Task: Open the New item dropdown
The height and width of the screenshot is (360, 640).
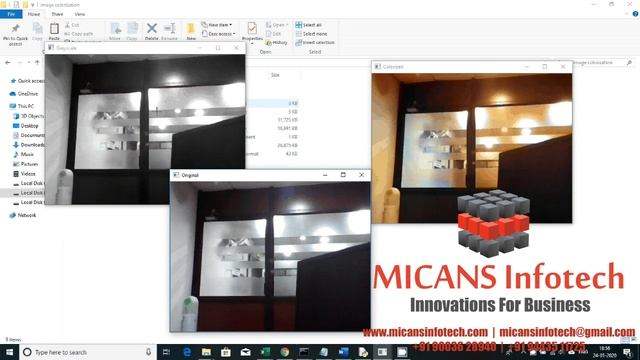Action: pyautogui.click(x=217, y=25)
